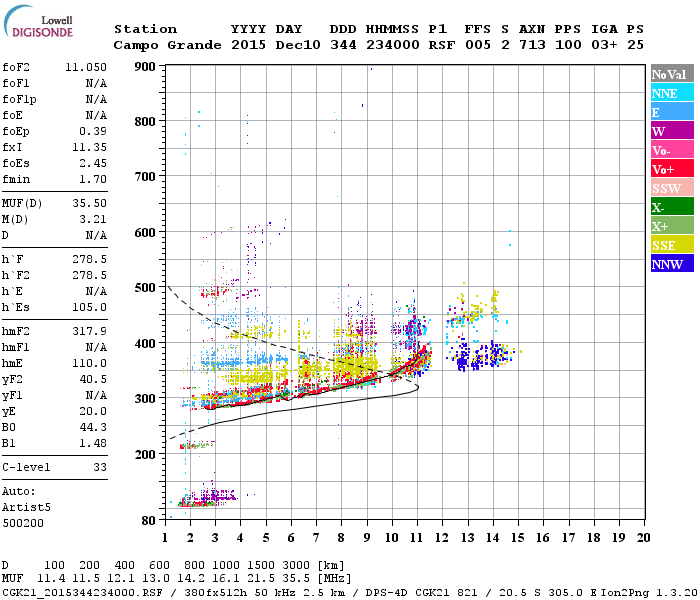Click the 900 km height axis label
The height and width of the screenshot is (600, 700).
145,67
